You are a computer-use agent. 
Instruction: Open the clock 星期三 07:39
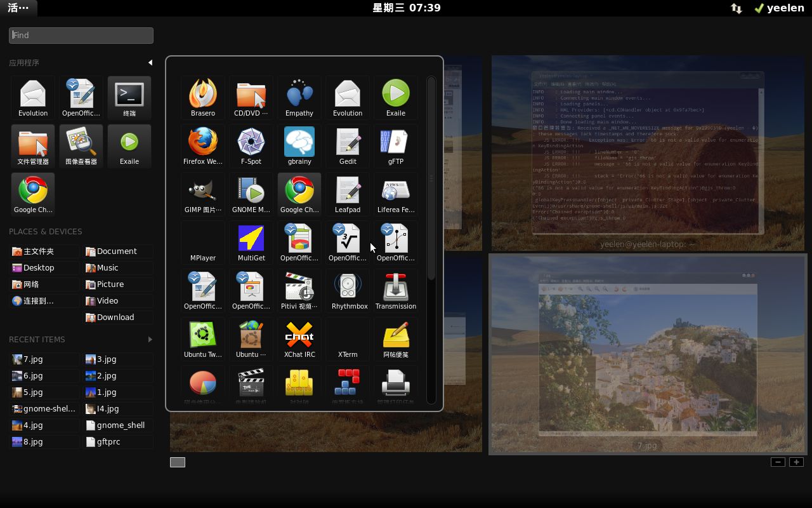tap(406, 8)
